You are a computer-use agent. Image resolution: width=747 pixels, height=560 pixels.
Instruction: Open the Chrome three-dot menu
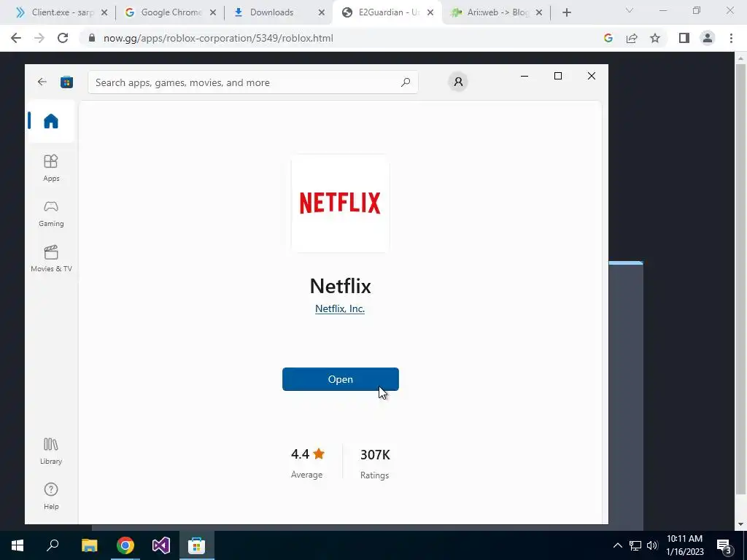[731, 38]
